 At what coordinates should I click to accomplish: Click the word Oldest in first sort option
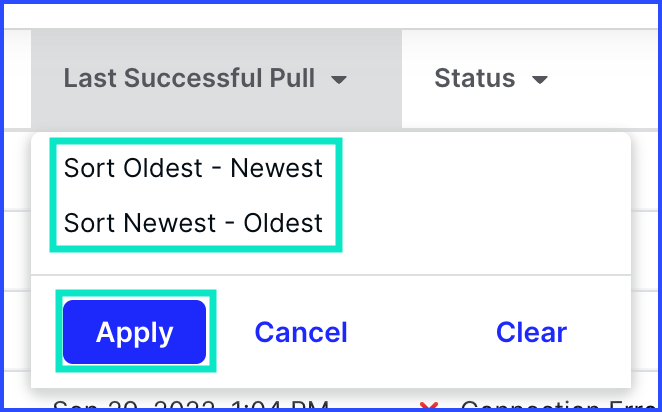point(163,168)
